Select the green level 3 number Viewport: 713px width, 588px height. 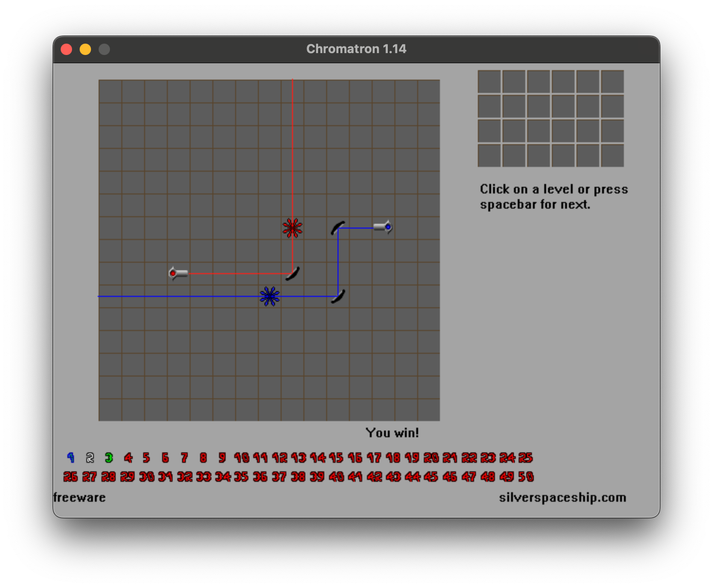109,457
